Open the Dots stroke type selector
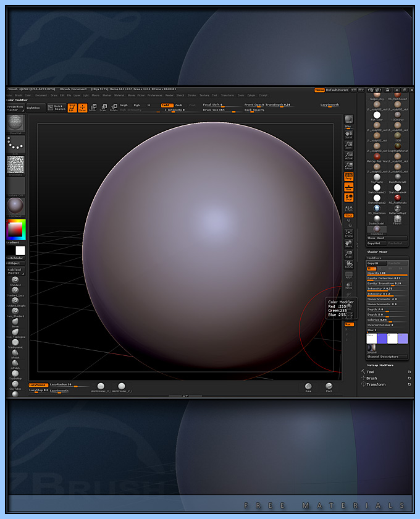 click(x=15, y=145)
